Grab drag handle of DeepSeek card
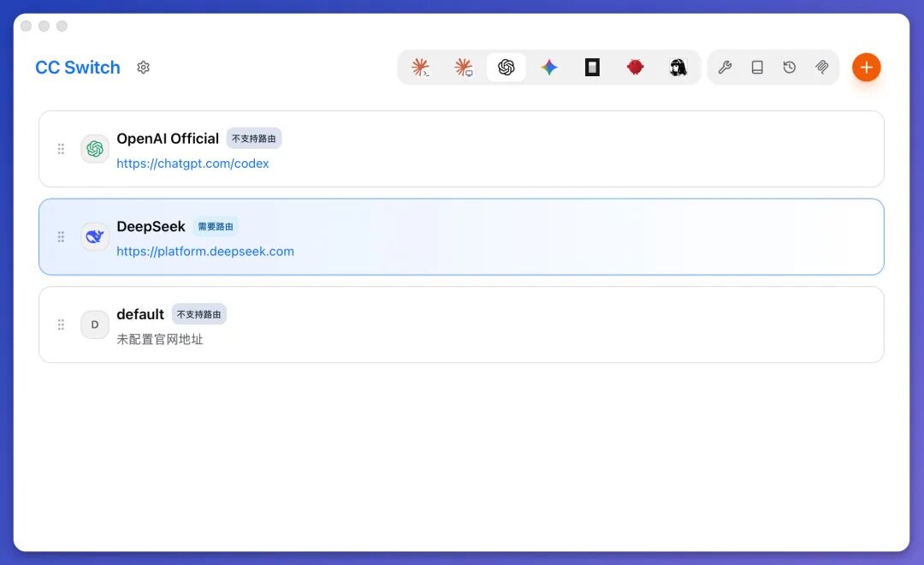This screenshot has width=924, height=565. coord(61,236)
